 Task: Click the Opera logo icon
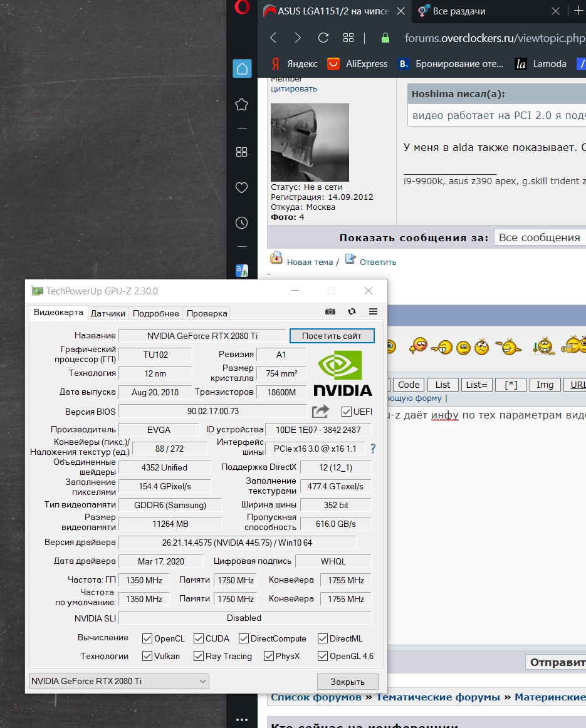coord(242,8)
